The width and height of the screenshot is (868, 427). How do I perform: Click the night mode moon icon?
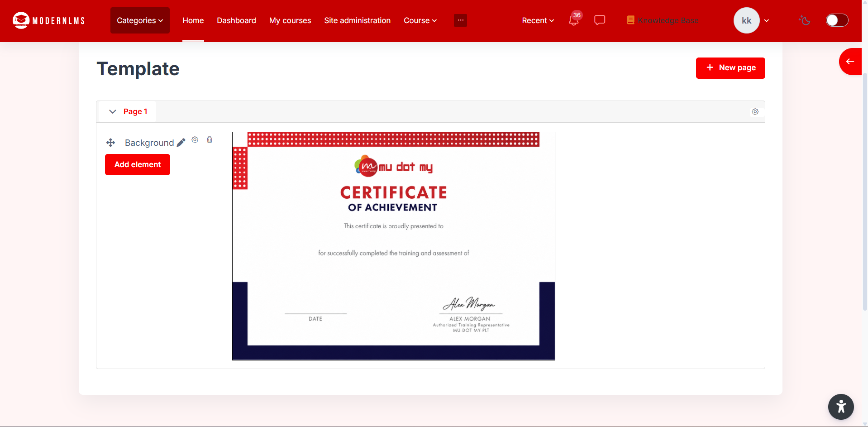[x=805, y=20]
